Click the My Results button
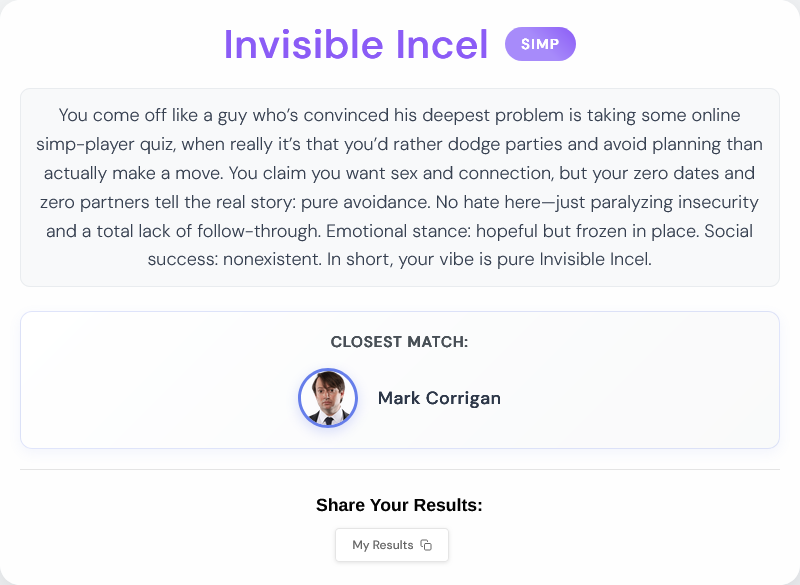 click(392, 545)
